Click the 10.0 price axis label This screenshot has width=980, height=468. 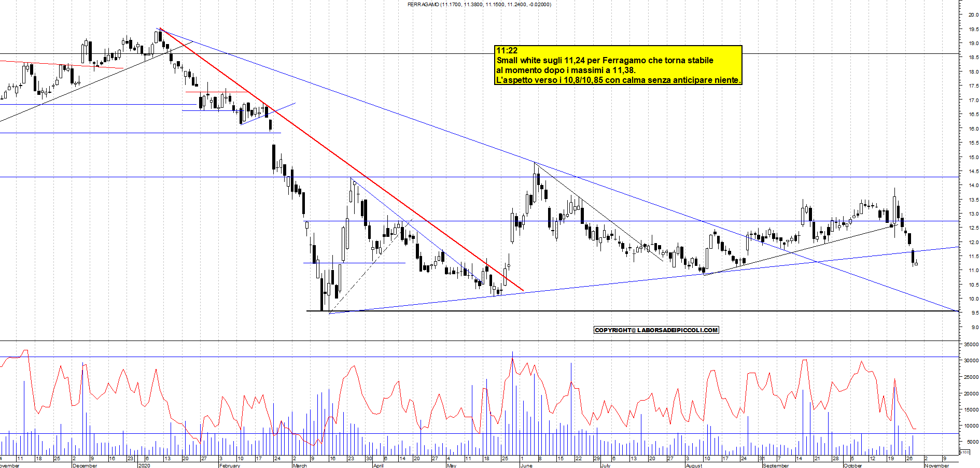click(973, 299)
